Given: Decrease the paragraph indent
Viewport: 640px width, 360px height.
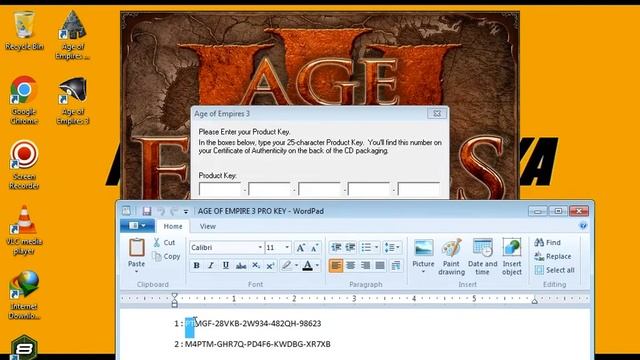Looking at the screenshot, I should point(336,247).
